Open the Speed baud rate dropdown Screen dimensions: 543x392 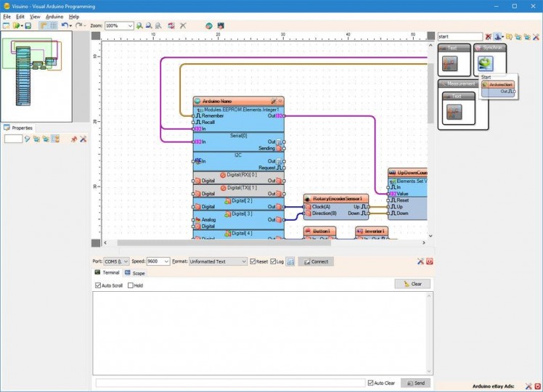166,261
